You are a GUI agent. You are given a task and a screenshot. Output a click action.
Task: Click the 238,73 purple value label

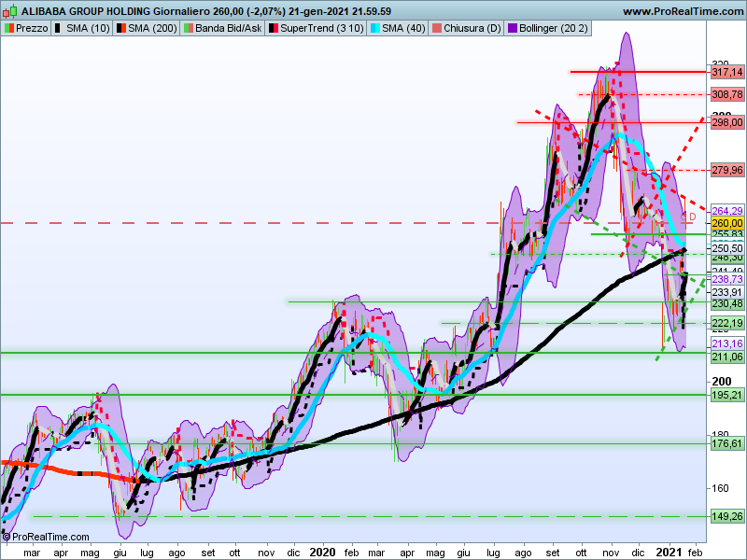pyautogui.click(x=727, y=279)
